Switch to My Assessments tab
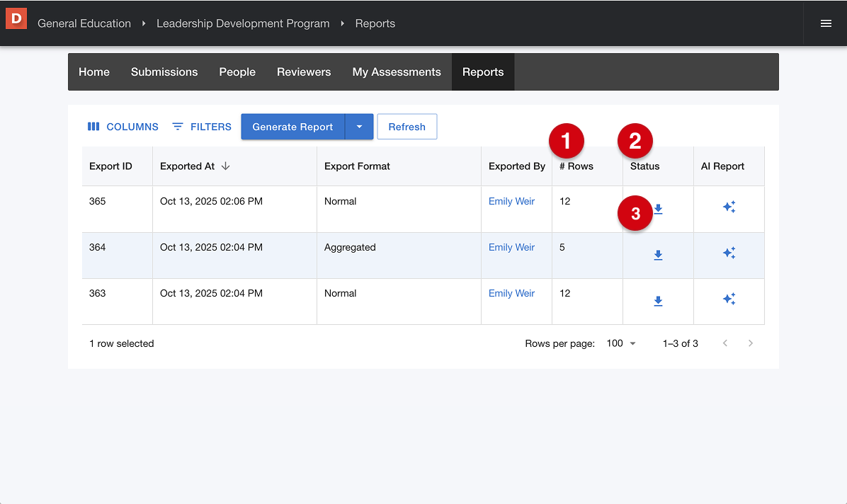The height and width of the screenshot is (504, 847). pyautogui.click(x=397, y=71)
